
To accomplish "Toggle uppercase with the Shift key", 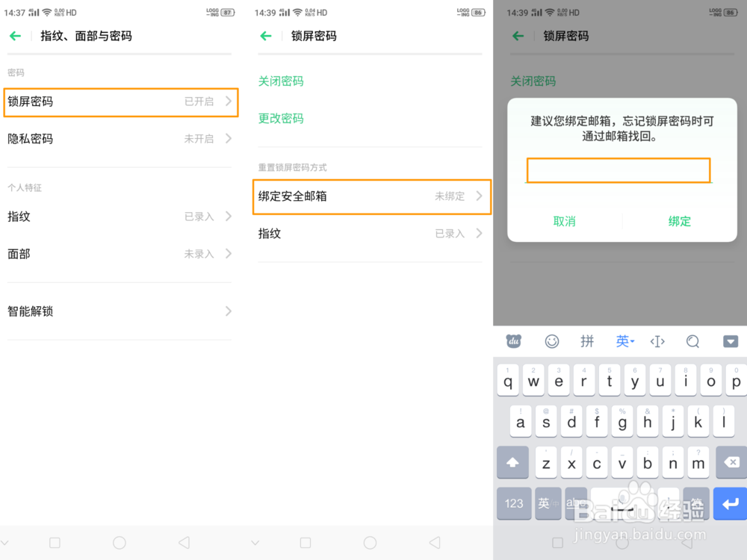I will pyautogui.click(x=512, y=462).
